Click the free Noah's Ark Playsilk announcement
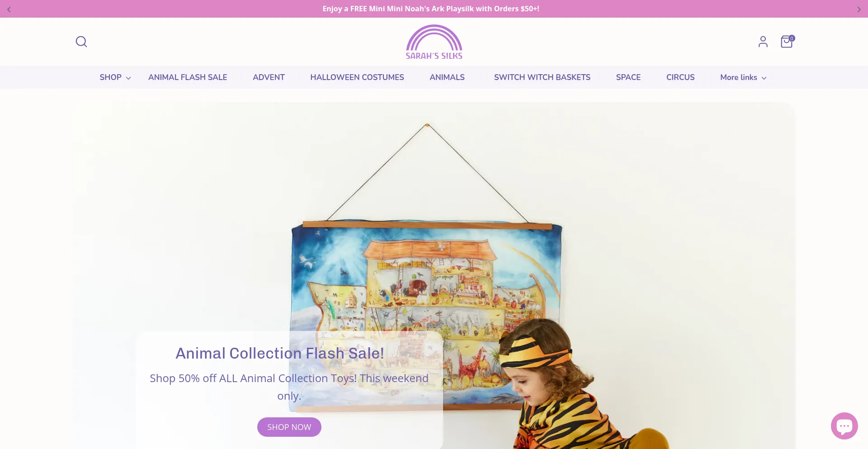Screen dimensions: 868x449 click(x=431, y=9)
